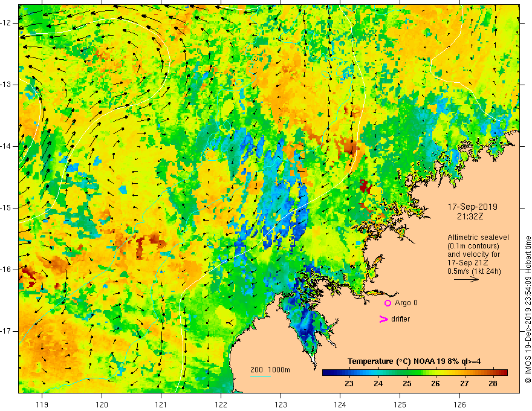This screenshot has height=411, width=532.
Task: Click the 'drifter' legend label
Action: (x=400, y=319)
